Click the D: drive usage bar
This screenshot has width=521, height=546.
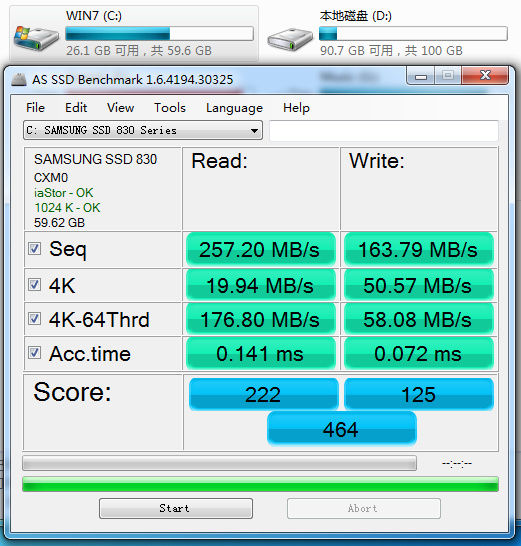(413, 34)
